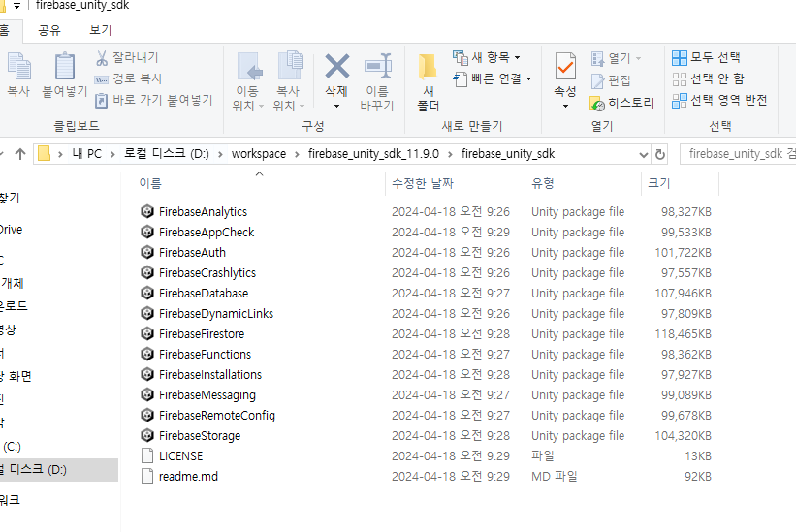796x532 pixels.
Task: Click the 13KB size cell
Action: [698, 455]
